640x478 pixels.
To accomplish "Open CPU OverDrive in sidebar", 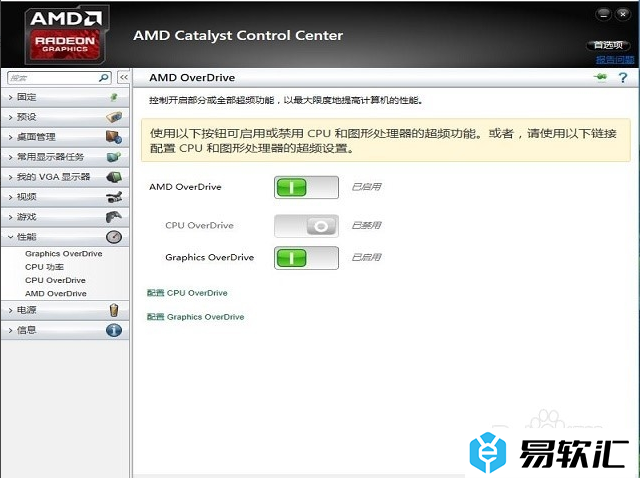I will (55, 280).
